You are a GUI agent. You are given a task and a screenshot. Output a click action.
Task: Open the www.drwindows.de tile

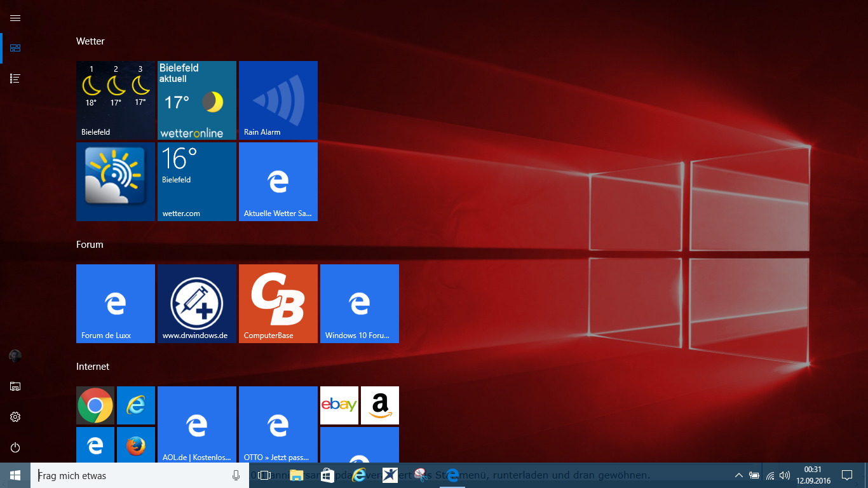pos(197,304)
